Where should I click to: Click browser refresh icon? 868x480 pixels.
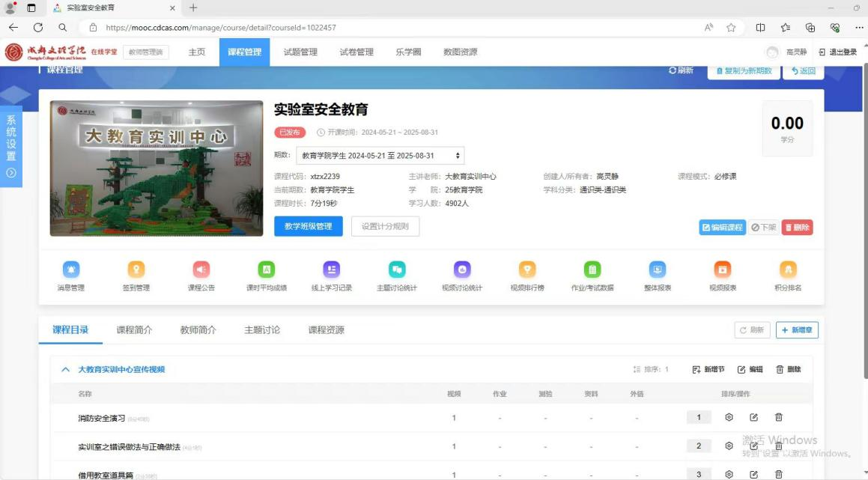pyautogui.click(x=37, y=27)
